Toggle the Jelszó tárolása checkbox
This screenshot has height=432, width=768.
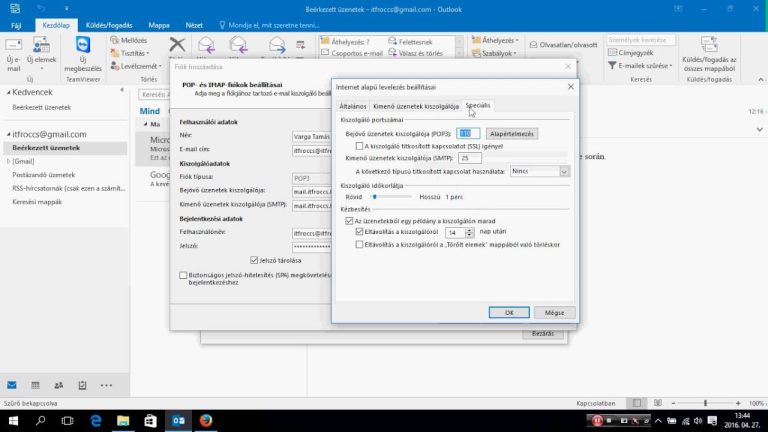click(254, 260)
